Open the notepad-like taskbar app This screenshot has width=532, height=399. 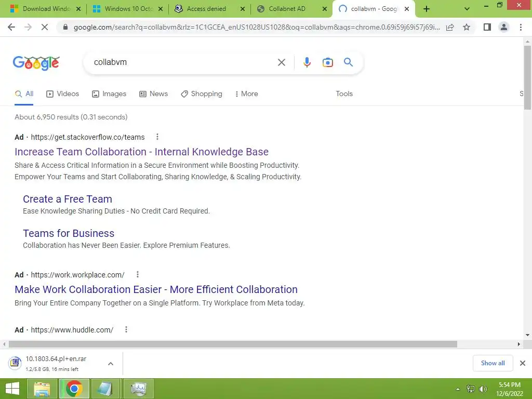(x=105, y=389)
